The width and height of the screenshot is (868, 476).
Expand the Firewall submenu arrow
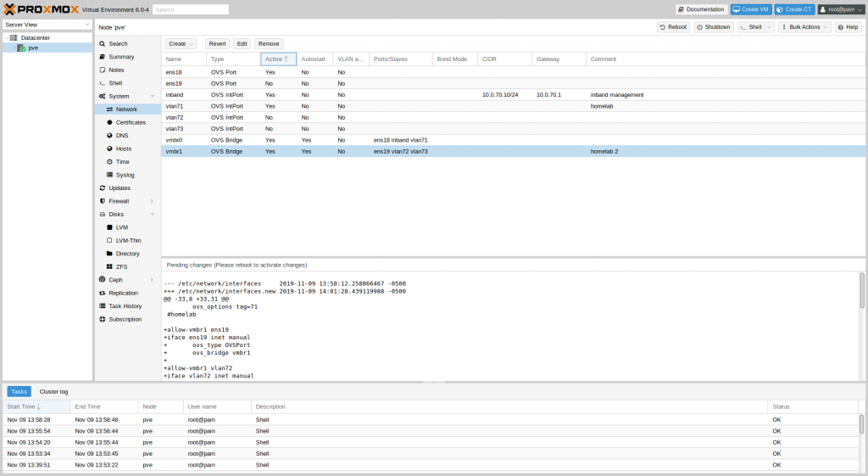(153, 201)
